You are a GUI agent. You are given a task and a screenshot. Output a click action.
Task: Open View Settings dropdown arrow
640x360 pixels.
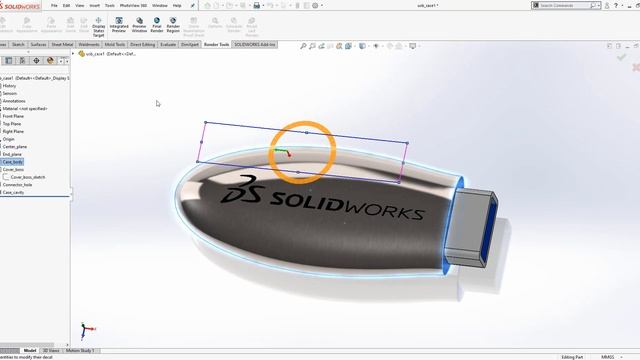pyautogui.click(x=419, y=46)
